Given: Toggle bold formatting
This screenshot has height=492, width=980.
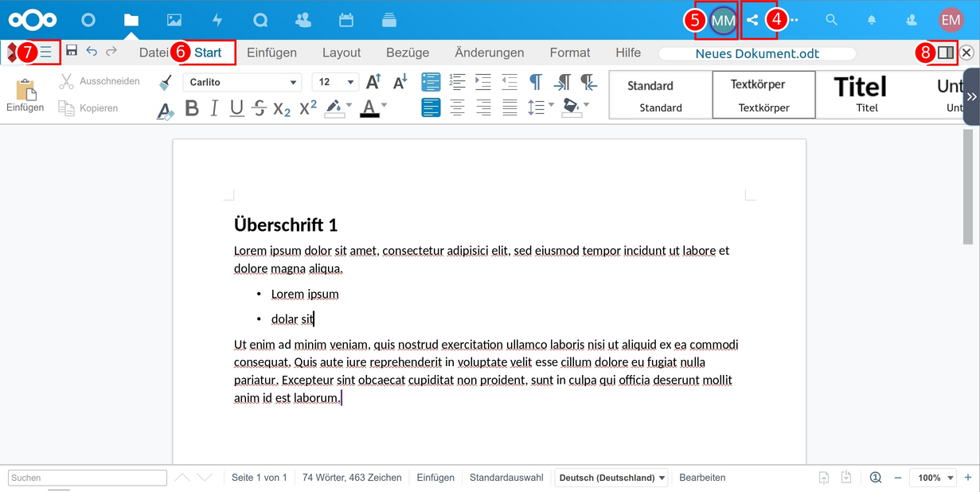Looking at the screenshot, I should (x=191, y=109).
